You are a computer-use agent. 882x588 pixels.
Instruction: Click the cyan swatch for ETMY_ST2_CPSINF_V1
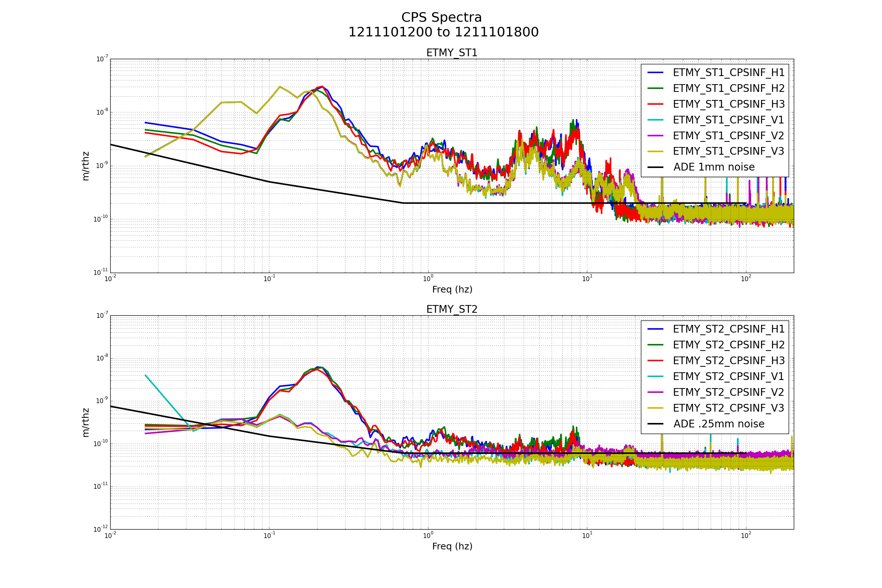tap(655, 376)
